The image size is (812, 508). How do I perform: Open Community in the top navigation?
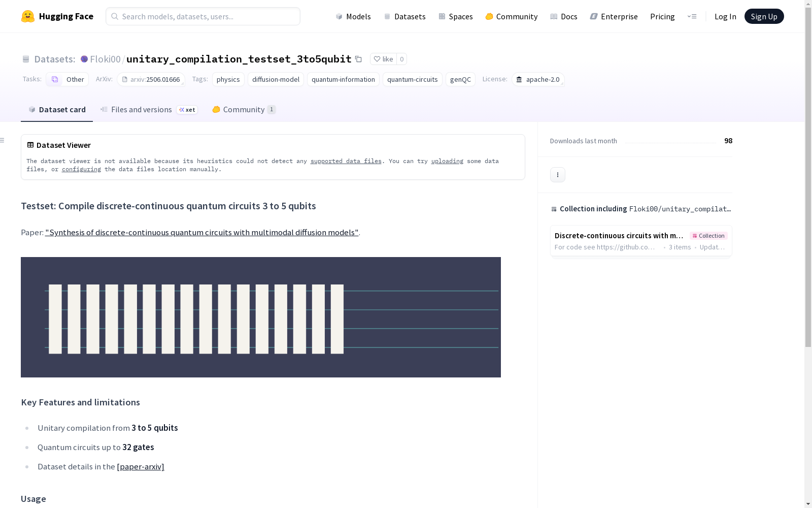[512, 16]
